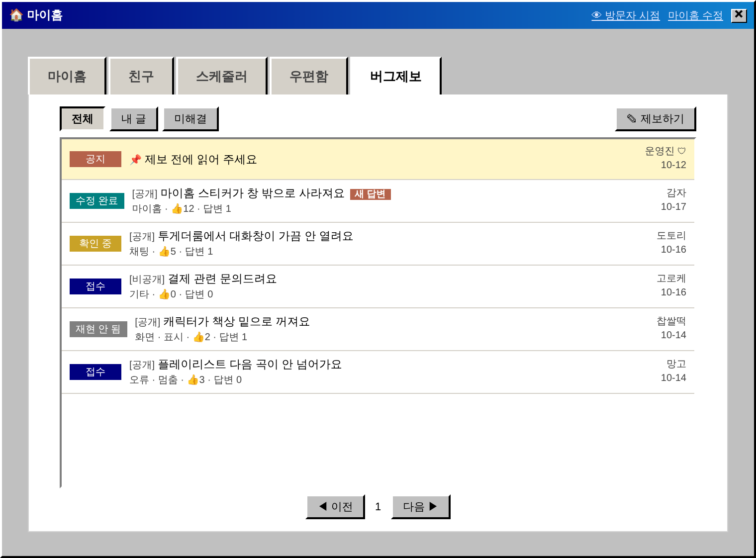Go to next page with 다음
This screenshot has height=558, width=756.
click(x=421, y=507)
